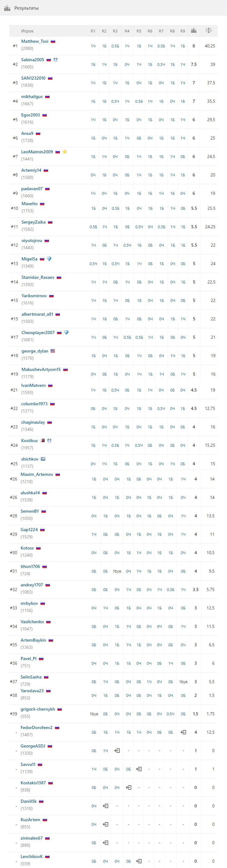Click the crown badge next to Sabina2005
This screenshot has width=227, height=868.
click(x=56, y=60)
